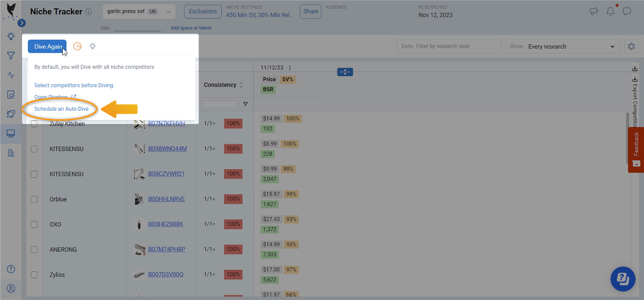Open the Show: Every research dropdown
The image size is (644, 300).
[563, 46]
